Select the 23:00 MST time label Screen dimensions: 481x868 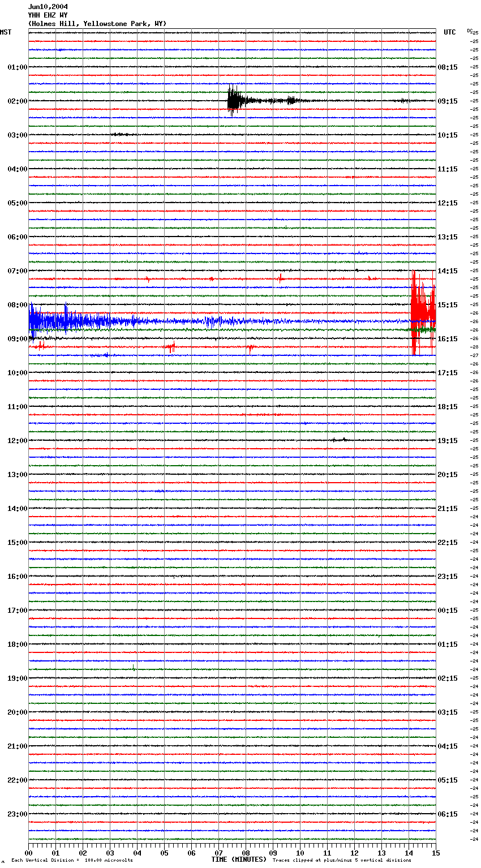[x=18, y=814]
